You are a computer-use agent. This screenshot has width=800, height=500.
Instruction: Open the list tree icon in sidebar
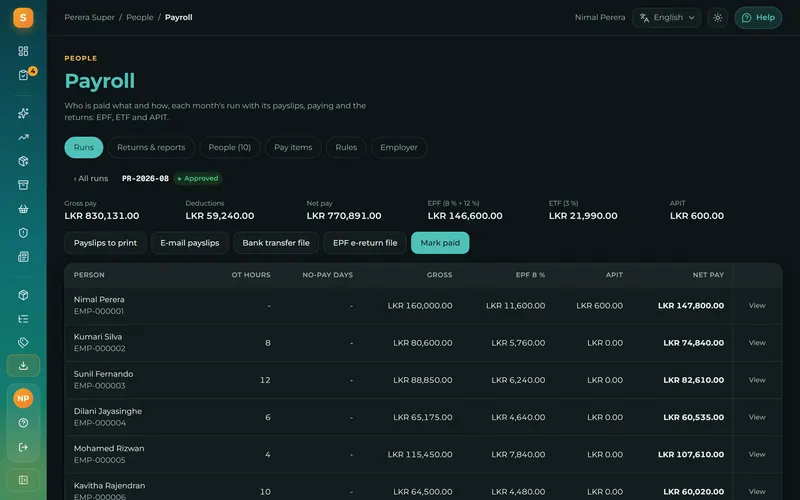click(23, 319)
